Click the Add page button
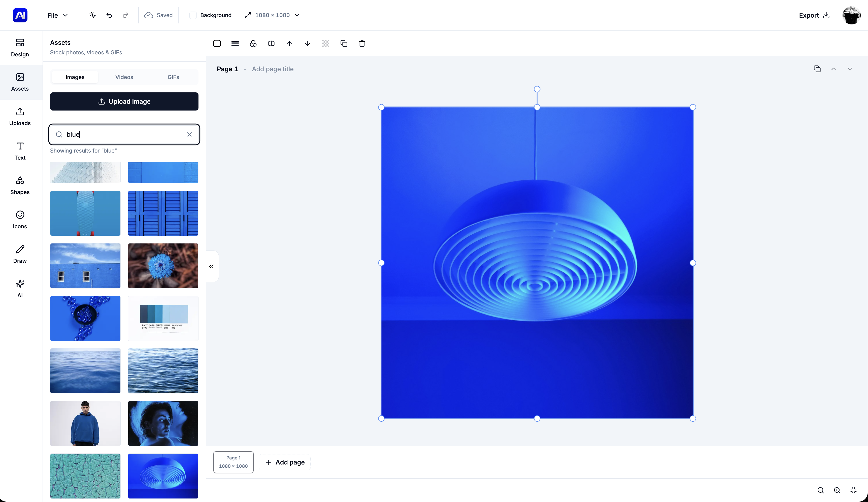The height and width of the screenshot is (502, 868). point(285,462)
